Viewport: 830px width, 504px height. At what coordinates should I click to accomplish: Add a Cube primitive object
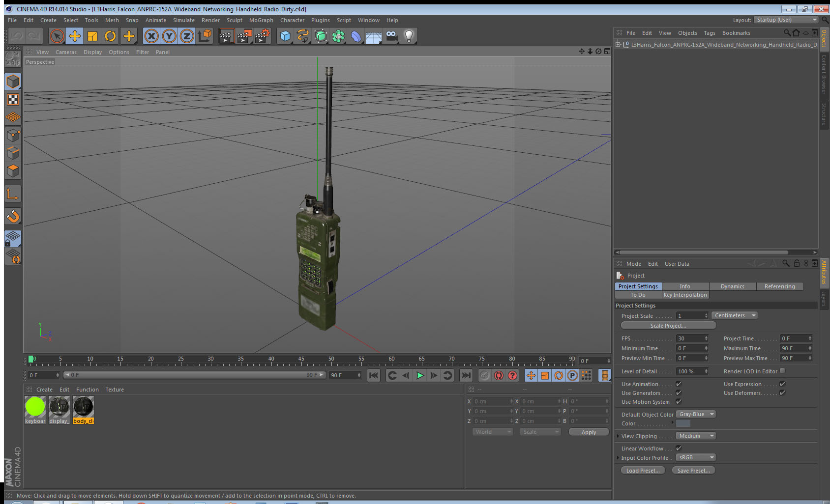click(x=285, y=36)
